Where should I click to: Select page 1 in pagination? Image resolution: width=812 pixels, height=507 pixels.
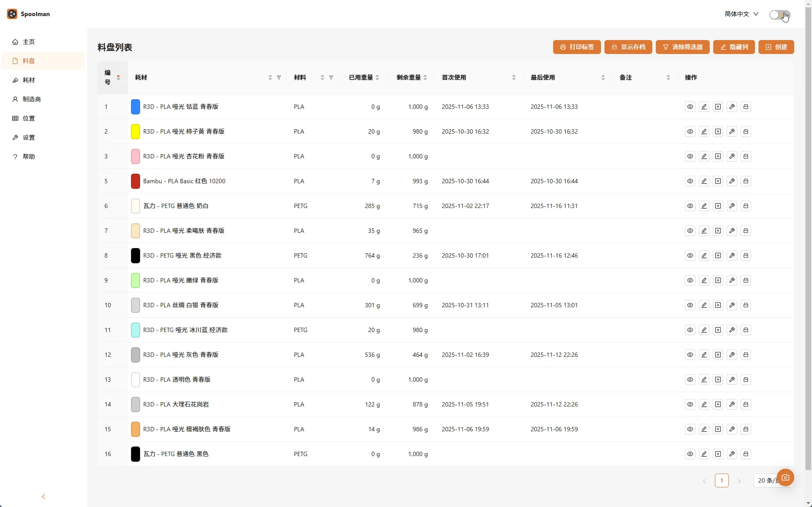tap(721, 480)
